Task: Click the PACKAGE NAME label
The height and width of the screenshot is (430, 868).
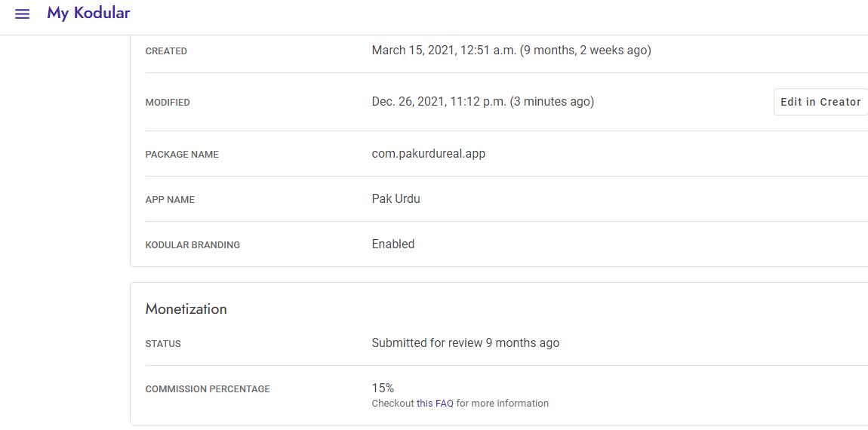Action: (x=182, y=155)
